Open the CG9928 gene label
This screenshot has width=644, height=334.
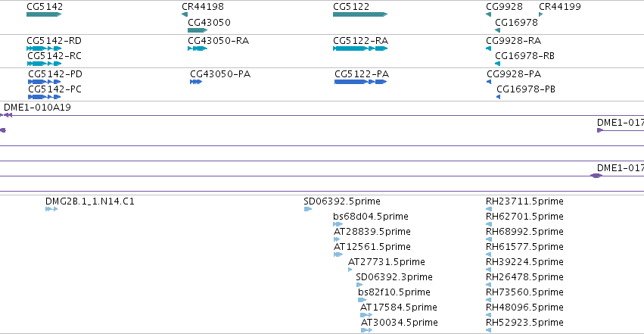click(x=504, y=7)
